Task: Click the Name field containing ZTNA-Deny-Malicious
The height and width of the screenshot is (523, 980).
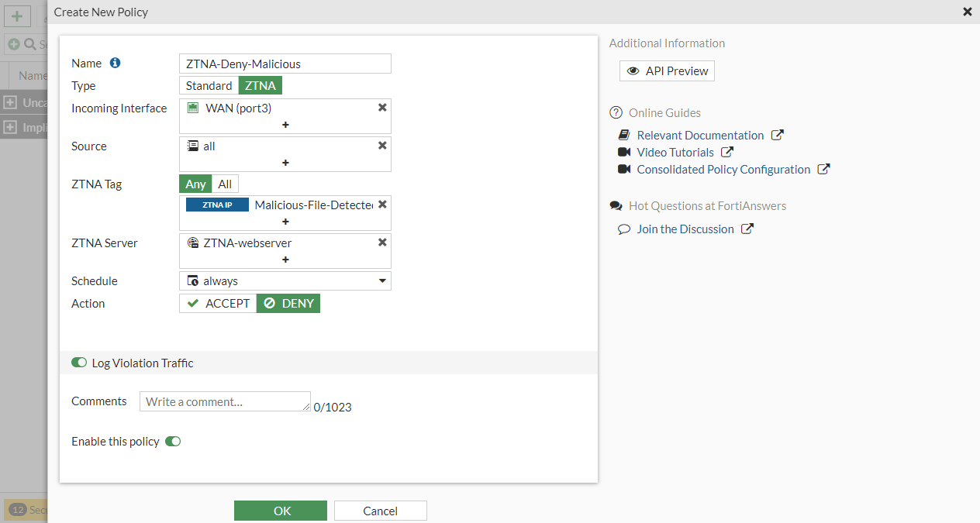Action: tap(285, 64)
